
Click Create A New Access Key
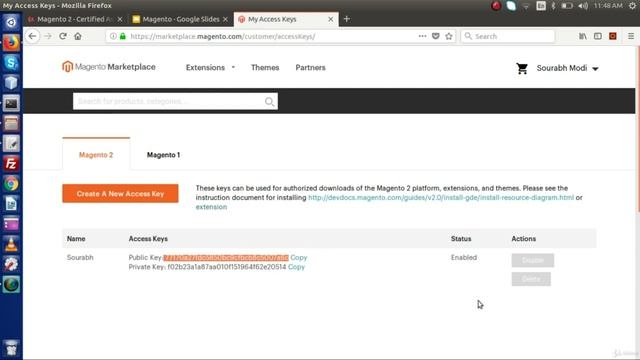pyautogui.click(x=120, y=193)
